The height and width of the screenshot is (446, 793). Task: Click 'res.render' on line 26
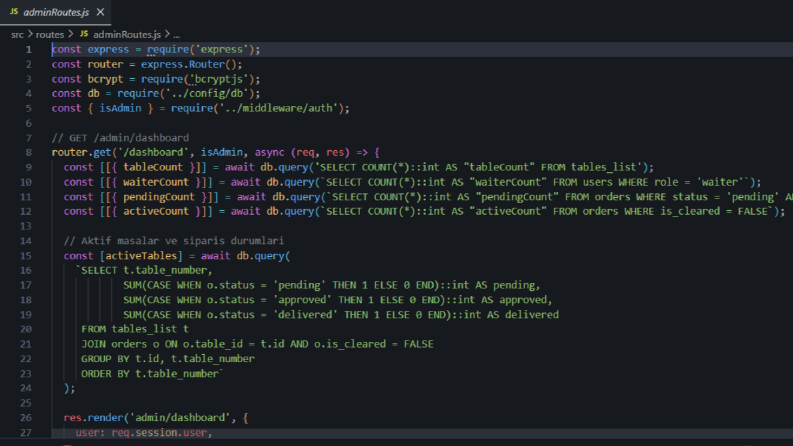[x=93, y=418]
